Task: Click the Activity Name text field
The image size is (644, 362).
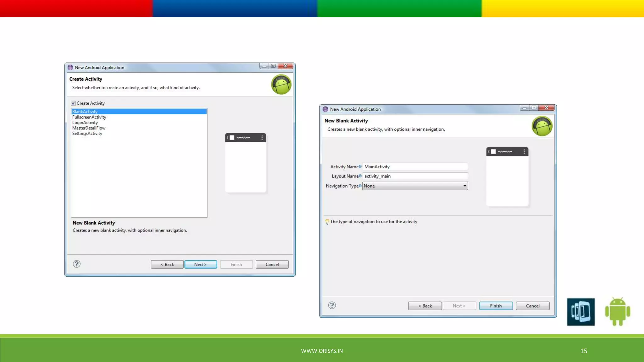Action: pos(415,167)
